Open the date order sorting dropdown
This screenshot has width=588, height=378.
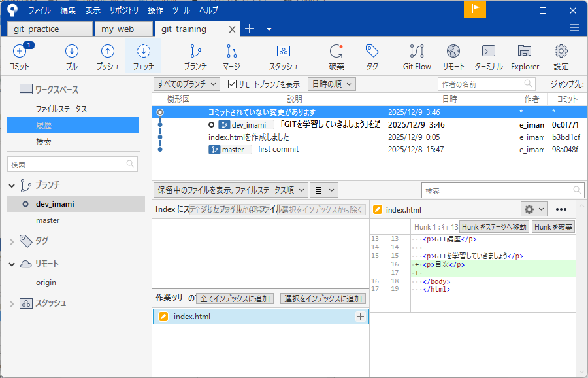332,84
